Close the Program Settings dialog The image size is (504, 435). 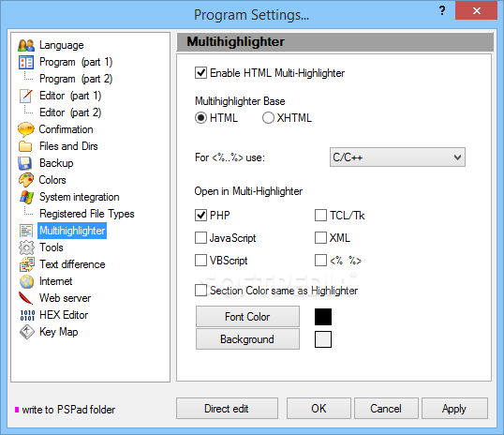pos(476,10)
